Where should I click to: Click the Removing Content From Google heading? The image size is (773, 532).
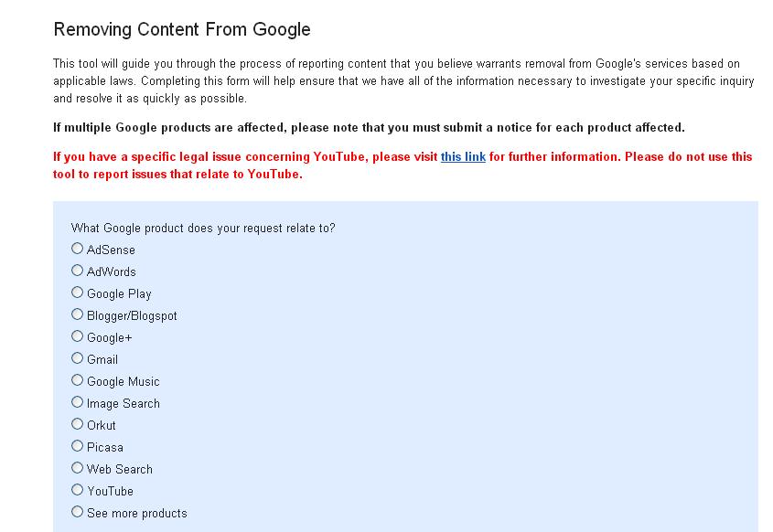click(182, 29)
